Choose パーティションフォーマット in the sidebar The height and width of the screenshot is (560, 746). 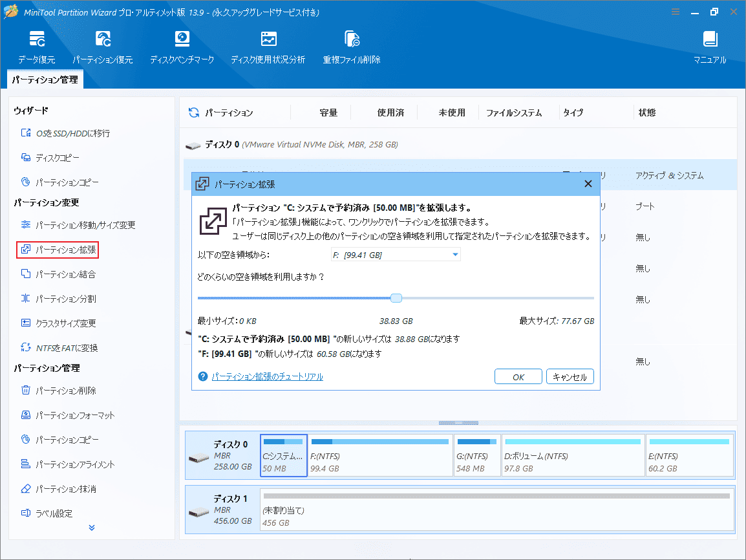point(68,415)
